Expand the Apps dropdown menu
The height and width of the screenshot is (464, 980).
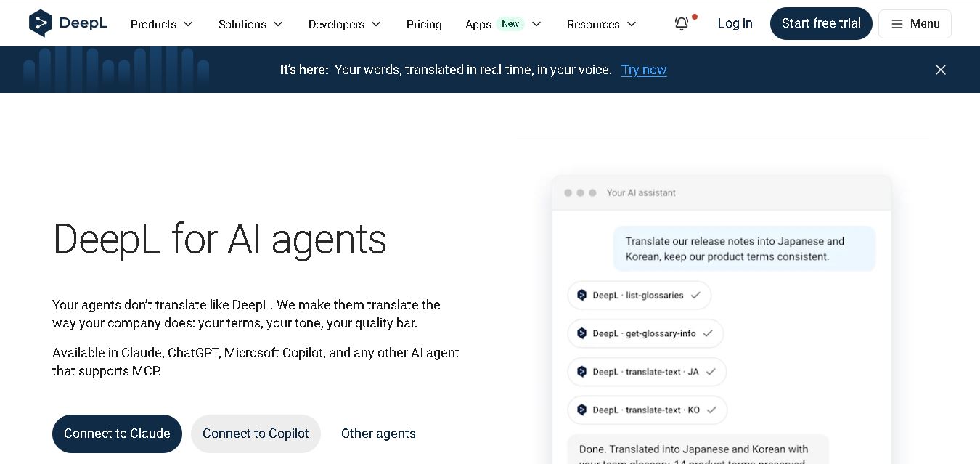tap(503, 24)
